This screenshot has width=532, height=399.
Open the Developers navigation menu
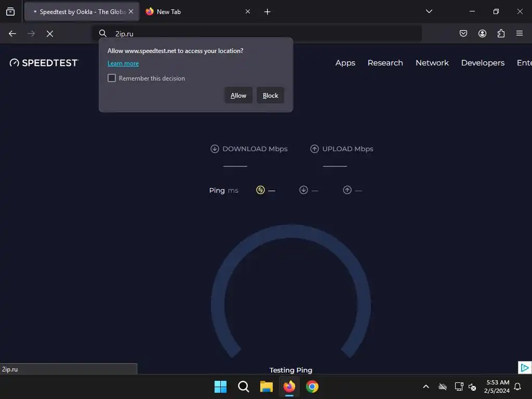click(483, 63)
